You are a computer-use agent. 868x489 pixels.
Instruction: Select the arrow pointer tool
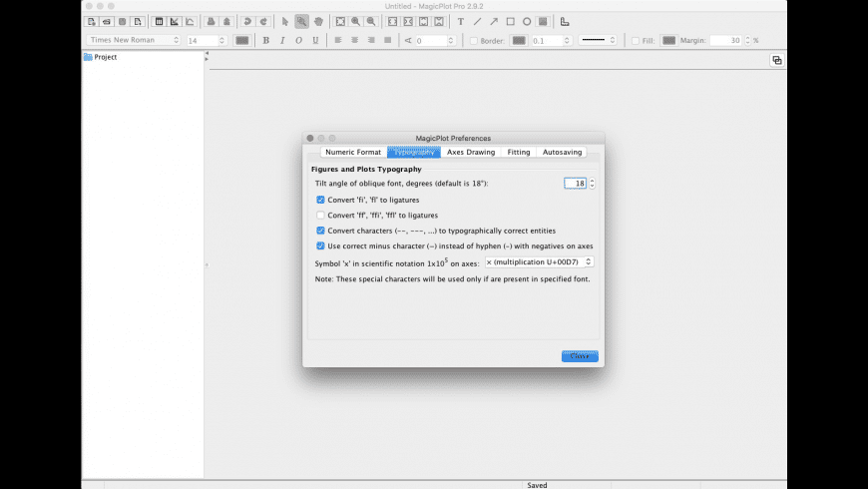tap(285, 21)
